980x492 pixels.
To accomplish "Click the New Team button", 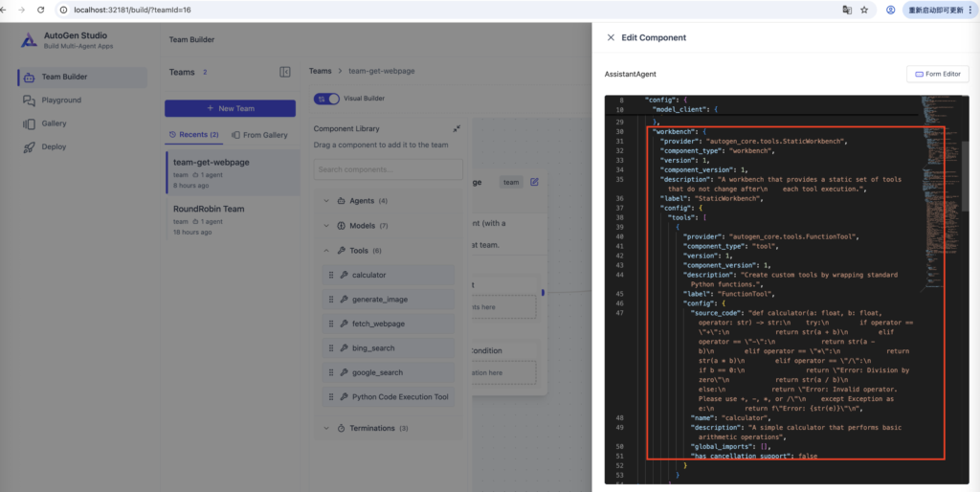I will 230,108.
